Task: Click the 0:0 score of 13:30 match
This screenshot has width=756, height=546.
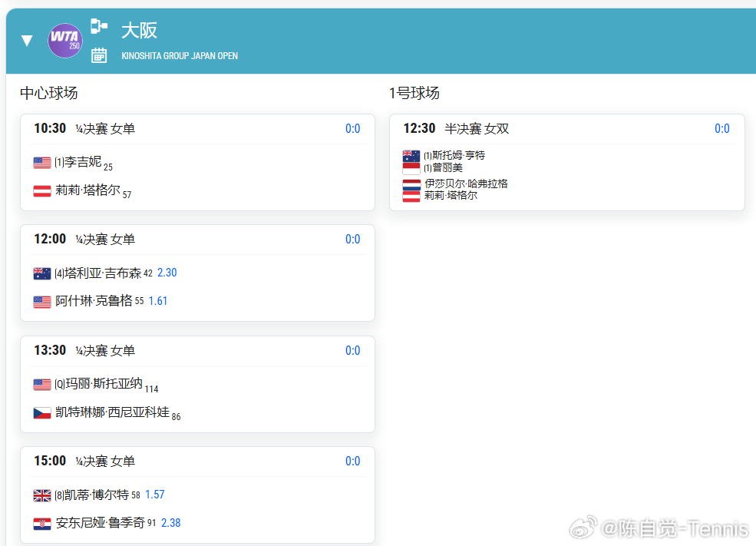Action: [352, 351]
